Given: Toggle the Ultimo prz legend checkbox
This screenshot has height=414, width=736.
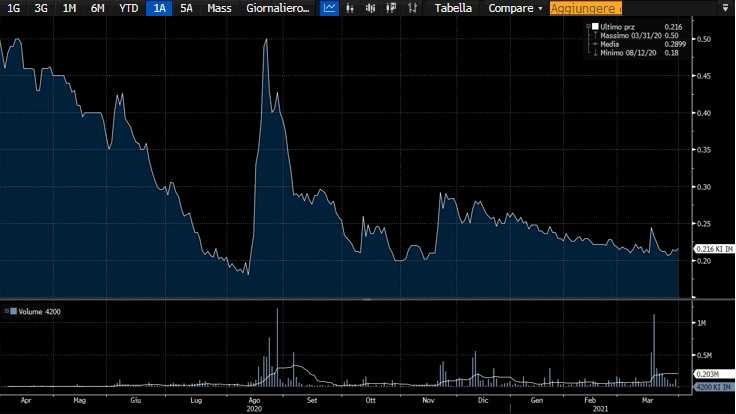Looking at the screenshot, I should point(596,26).
